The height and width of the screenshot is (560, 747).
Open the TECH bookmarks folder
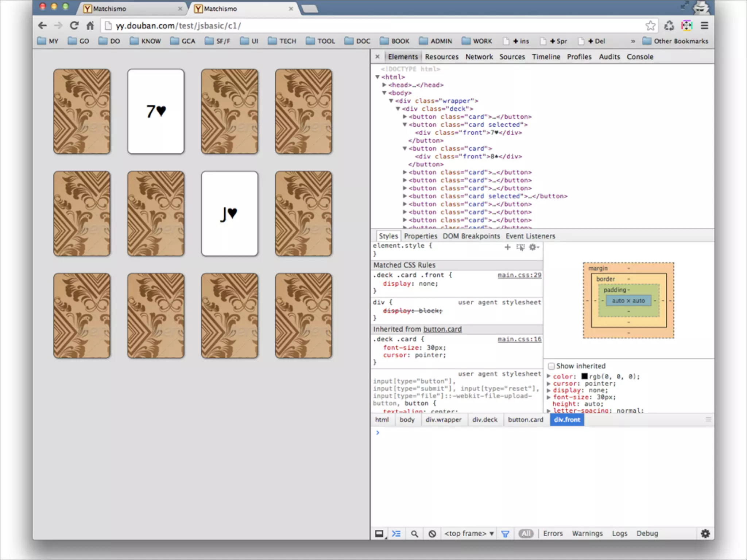click(x=282, y=41)
